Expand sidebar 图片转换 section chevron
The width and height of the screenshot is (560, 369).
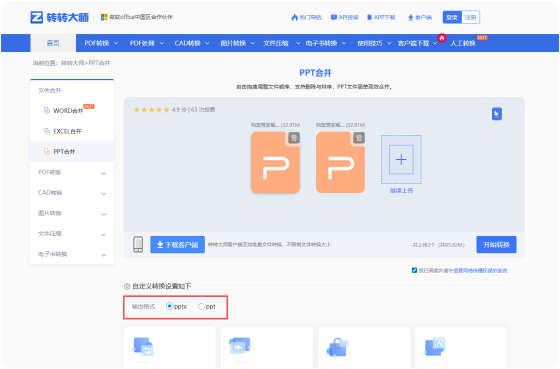pos(104,214)
